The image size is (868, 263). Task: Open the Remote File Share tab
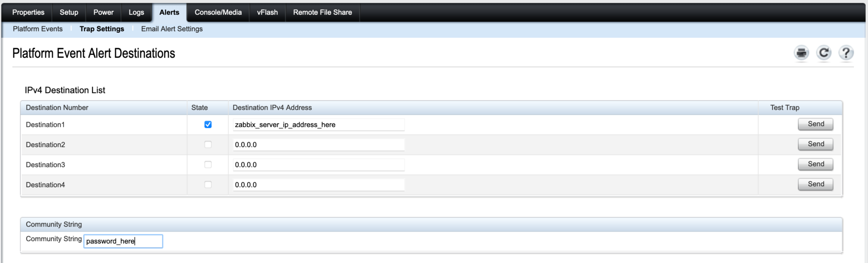322,12
